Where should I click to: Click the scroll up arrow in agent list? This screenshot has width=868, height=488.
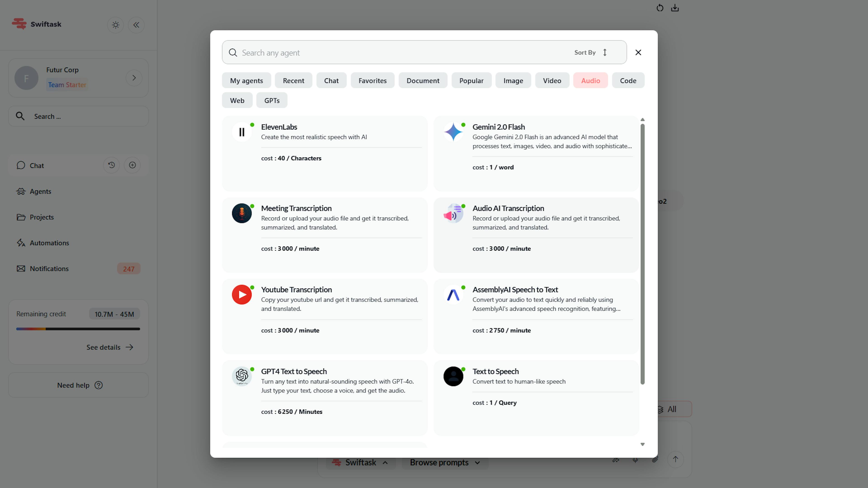coord(642,120)
